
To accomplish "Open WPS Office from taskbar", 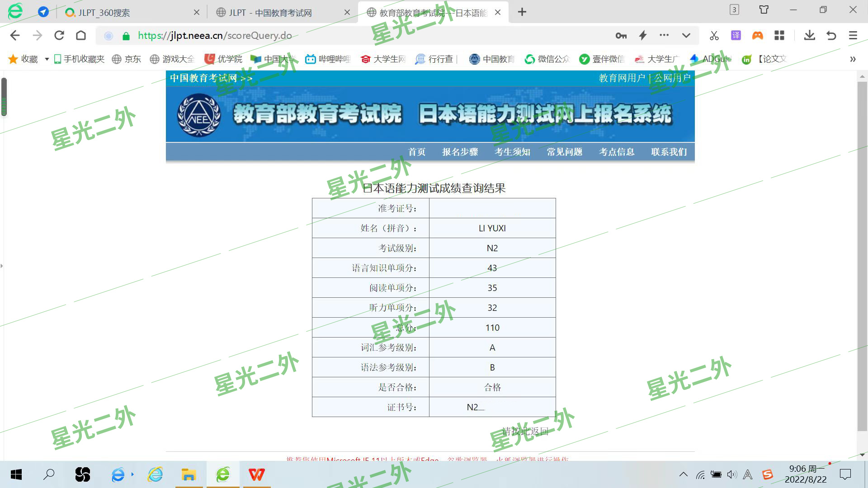I will coord(257,474).
